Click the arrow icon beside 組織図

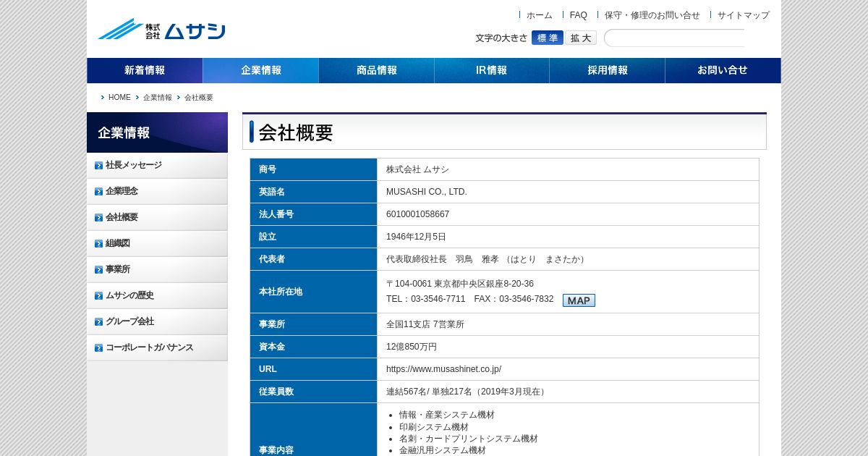coord(98,243)
